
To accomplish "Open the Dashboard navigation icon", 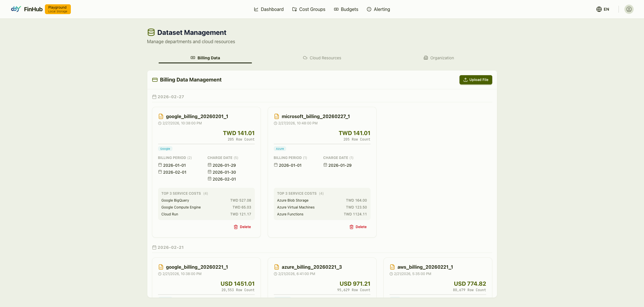I will (256, 9).
